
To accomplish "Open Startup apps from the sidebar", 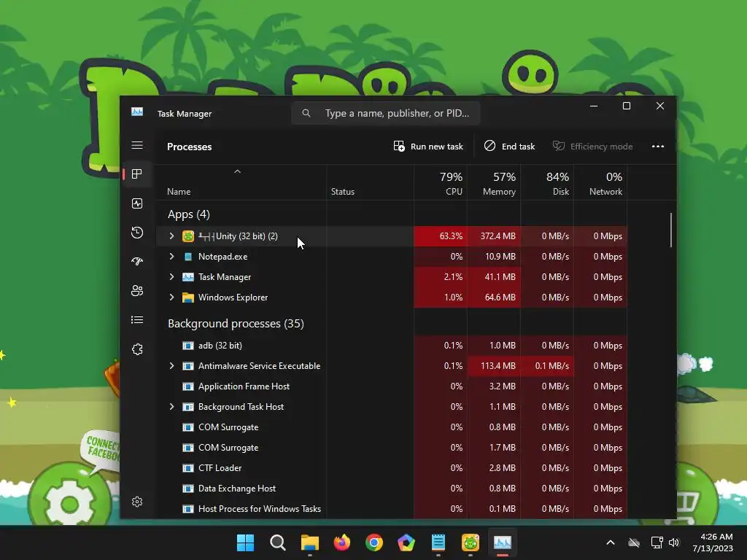I will pyautogui.click(x=137, y=262).
